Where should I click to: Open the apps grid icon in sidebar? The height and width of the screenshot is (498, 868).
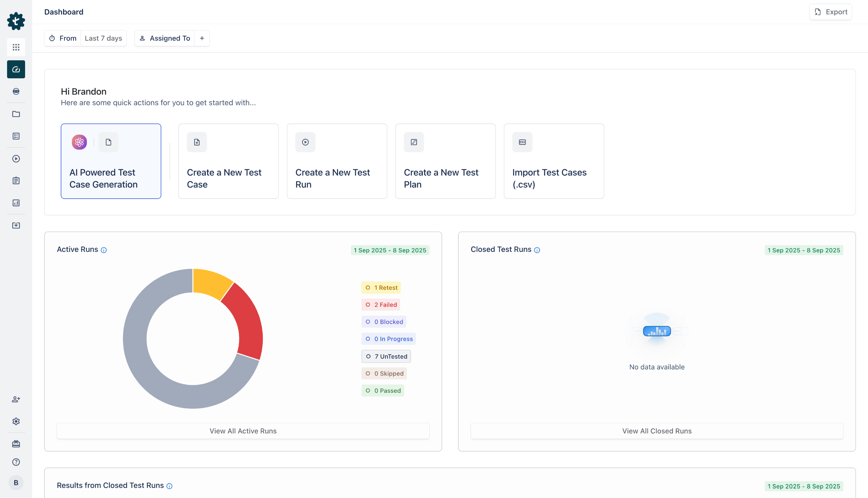coord(16,47)
